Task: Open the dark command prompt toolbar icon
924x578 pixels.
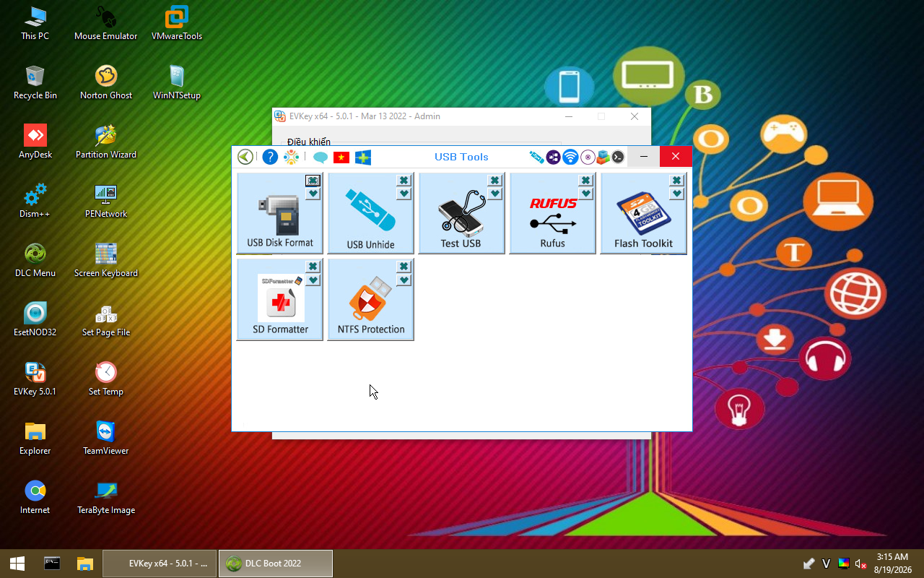Action: tap(618, 157)
